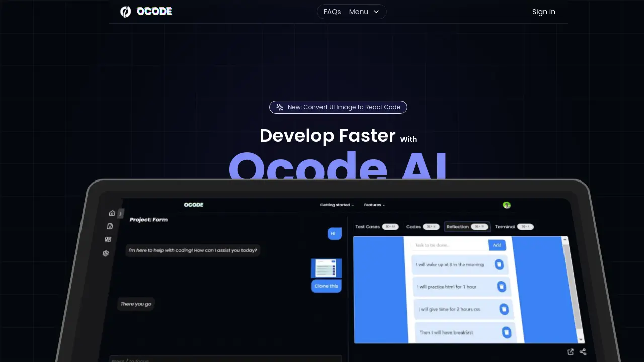This screenshot has width=644, height=362.
Task: Click the new file icon in sidebar
Action: [x=110, y=227]
